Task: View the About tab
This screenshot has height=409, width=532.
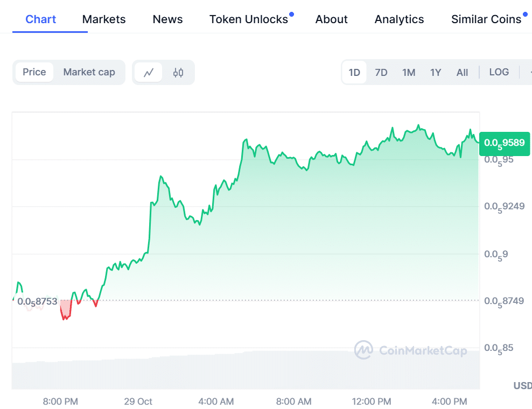Action: coord(332,19)
